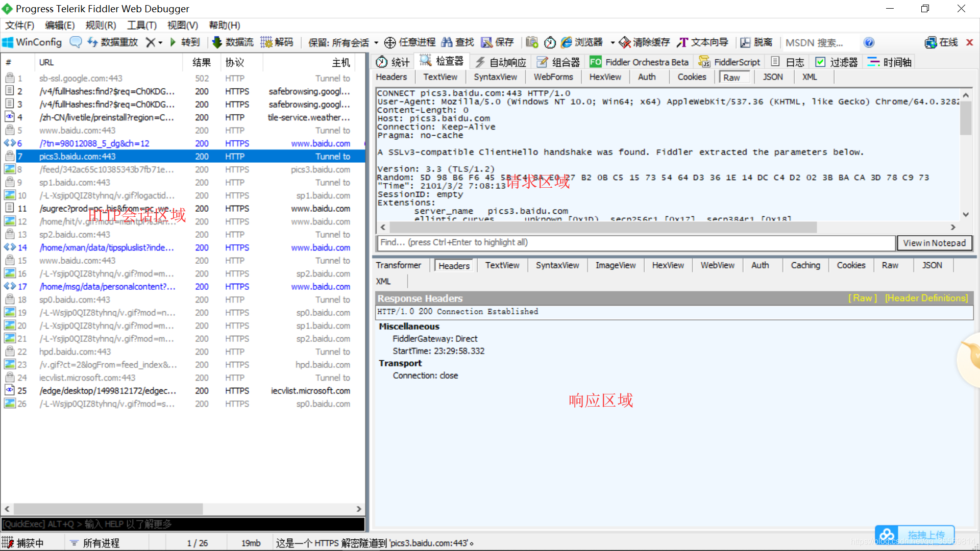
Task: Launch the 文本向导 TextWizard
Action: coord(703,42)
